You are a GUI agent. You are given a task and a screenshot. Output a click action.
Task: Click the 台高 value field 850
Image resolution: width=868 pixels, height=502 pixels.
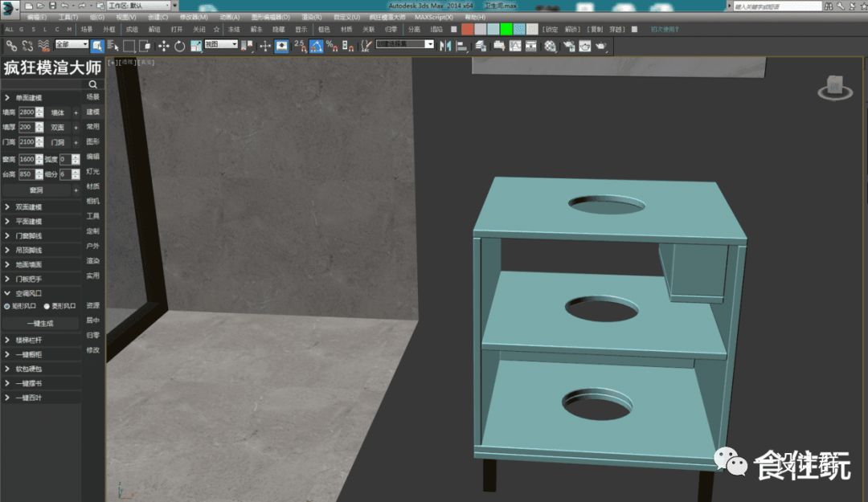point(27,173)
